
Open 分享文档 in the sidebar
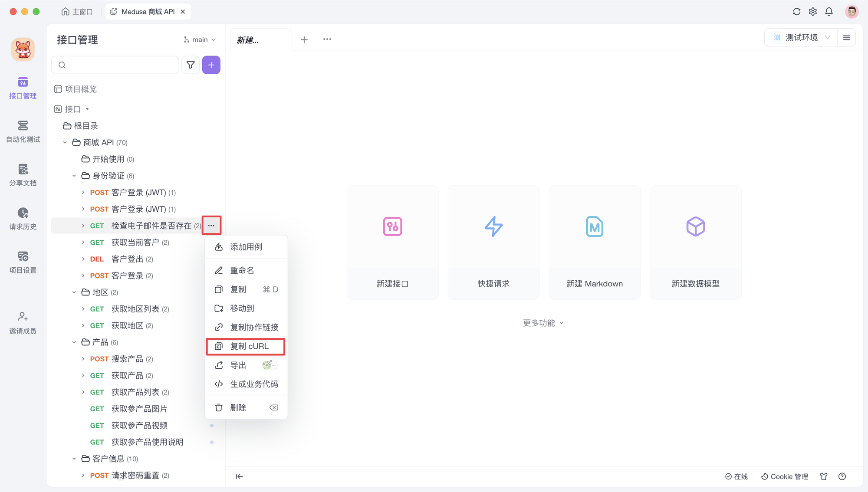tap(23, 175)
